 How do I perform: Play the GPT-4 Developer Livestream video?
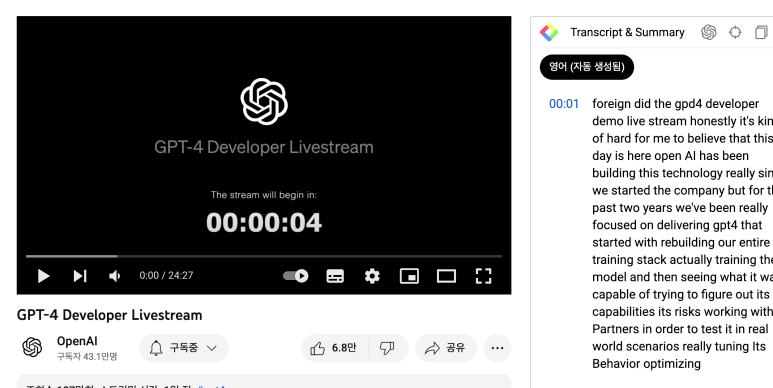click(43, 276)
